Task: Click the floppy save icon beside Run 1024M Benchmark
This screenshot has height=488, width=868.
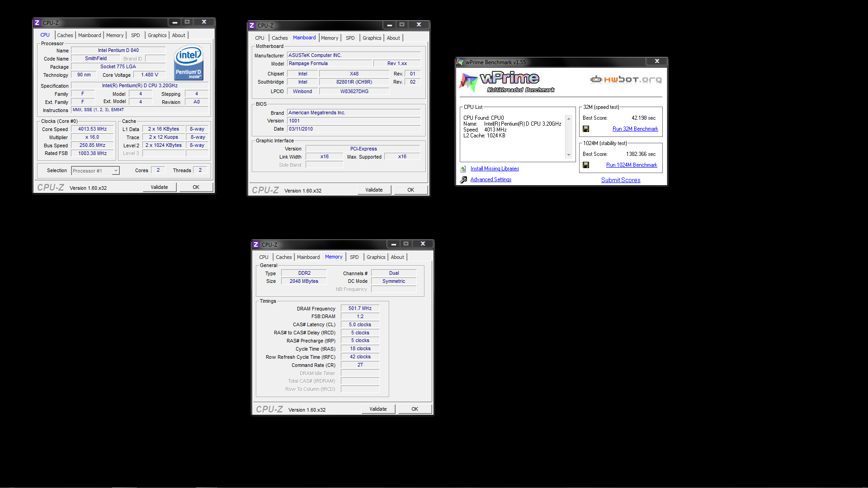Action: [x=586, y=165]
